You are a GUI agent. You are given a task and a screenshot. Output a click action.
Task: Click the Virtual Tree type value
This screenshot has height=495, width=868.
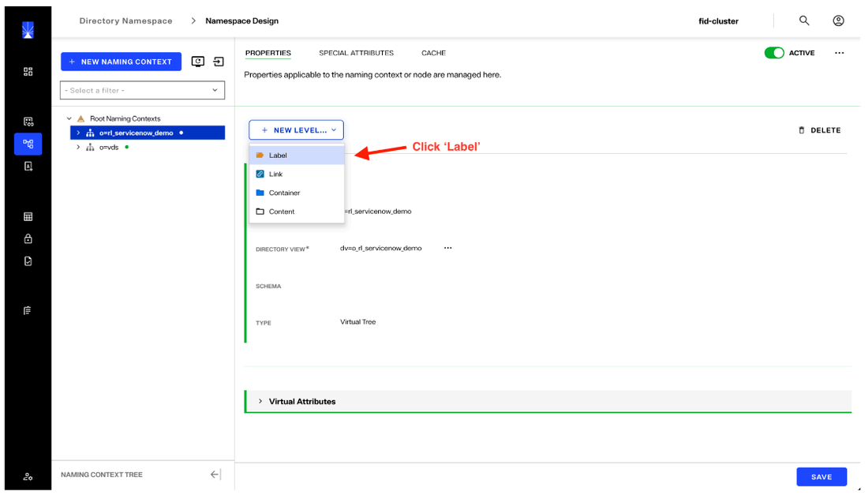coord(357,321)
